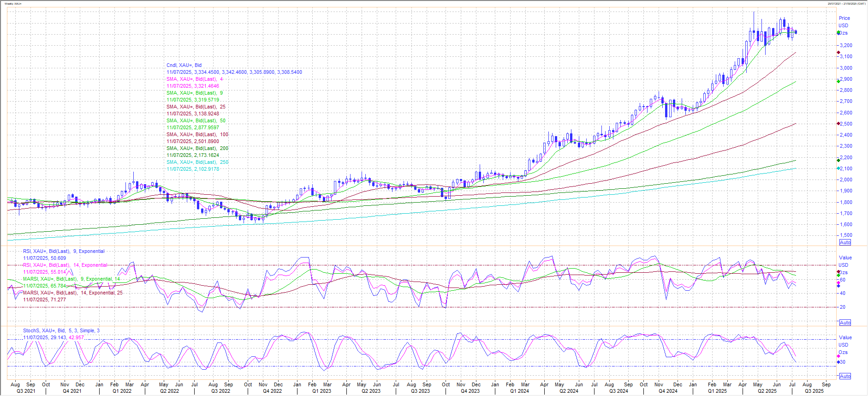Click the 'Weekly XAU=' chart title at the top left
Viewport: 868px width, 396px height.
(x=13, y=3)
